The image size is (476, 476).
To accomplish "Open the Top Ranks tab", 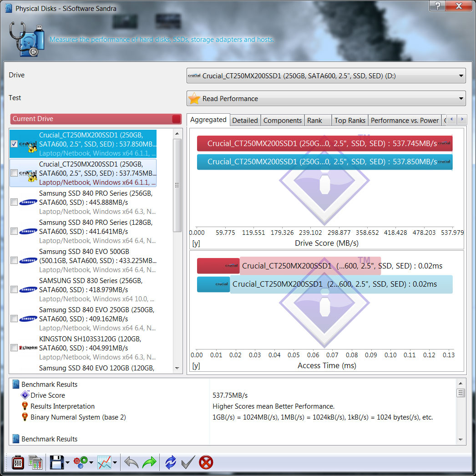I will point(349,121).
